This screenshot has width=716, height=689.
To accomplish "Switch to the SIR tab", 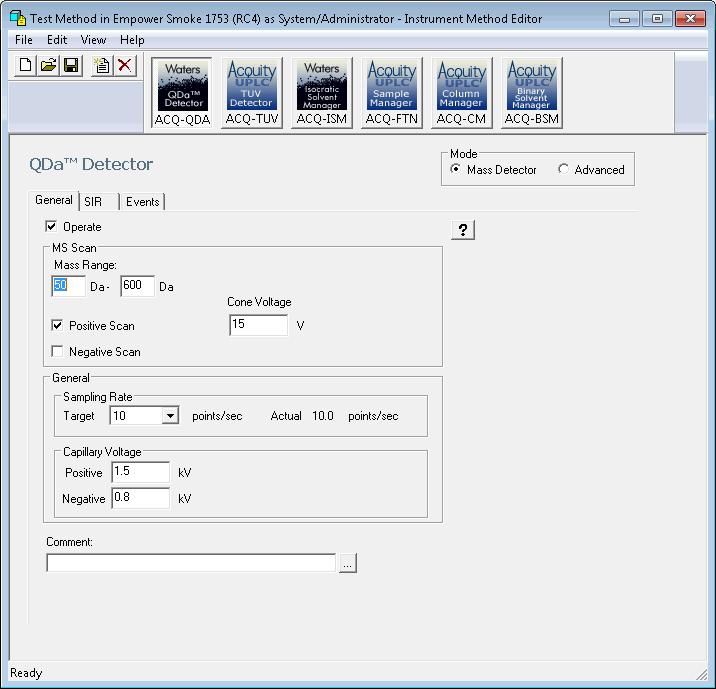I will point(99,202).
